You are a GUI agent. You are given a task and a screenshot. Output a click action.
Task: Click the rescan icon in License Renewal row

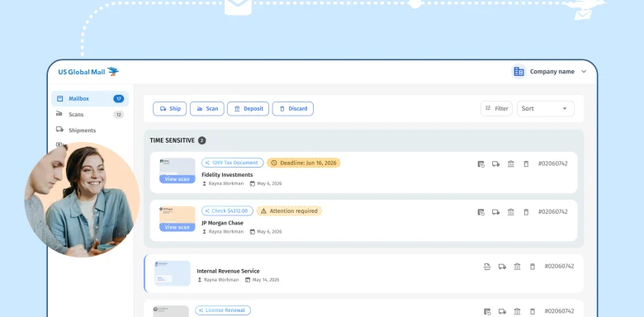pyautogui.click(x=487, y=311)
